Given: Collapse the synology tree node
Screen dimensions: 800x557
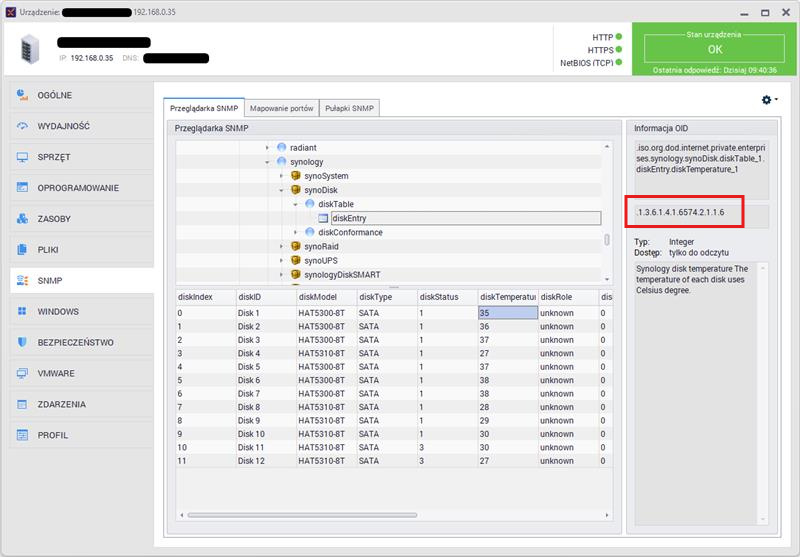Looking at the screenshot, I should pyautogui.click(x=268, y=162).
